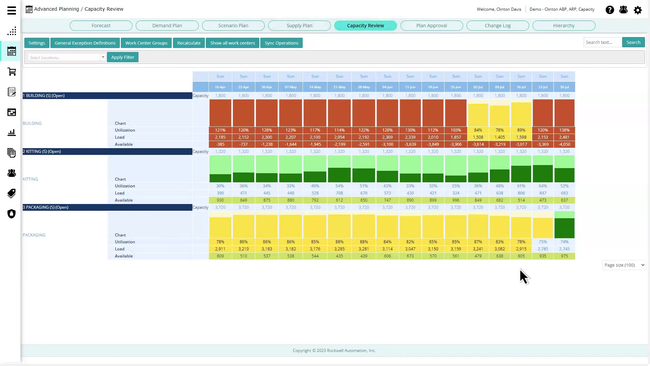650x366 pixels.
Task: Focus the Search text input field
Action: click(x=602, y=42)
